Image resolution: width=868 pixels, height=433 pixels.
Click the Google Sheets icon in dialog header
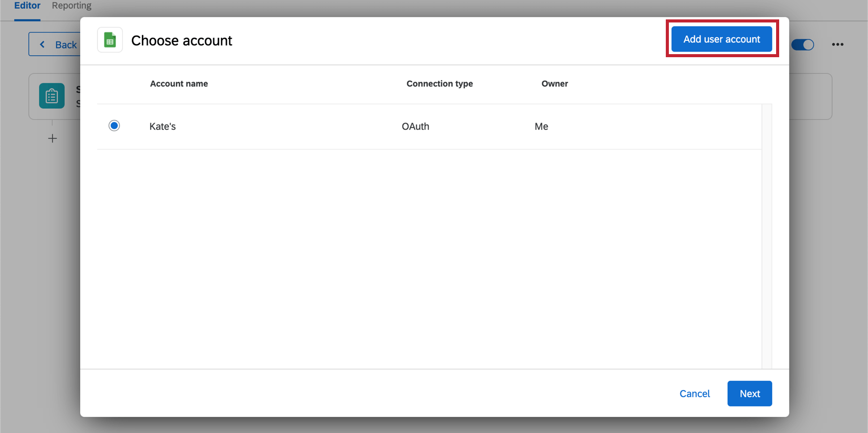click(x=110, y=40)
